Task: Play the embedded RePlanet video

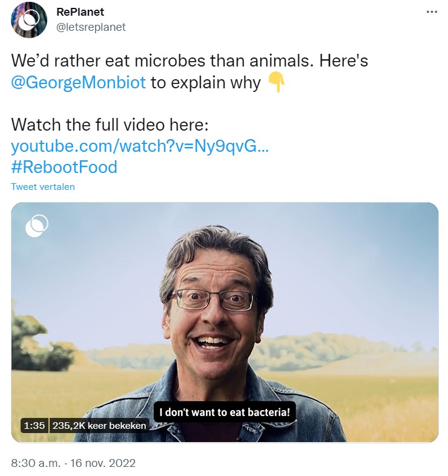Action: [x=225, y=322]
